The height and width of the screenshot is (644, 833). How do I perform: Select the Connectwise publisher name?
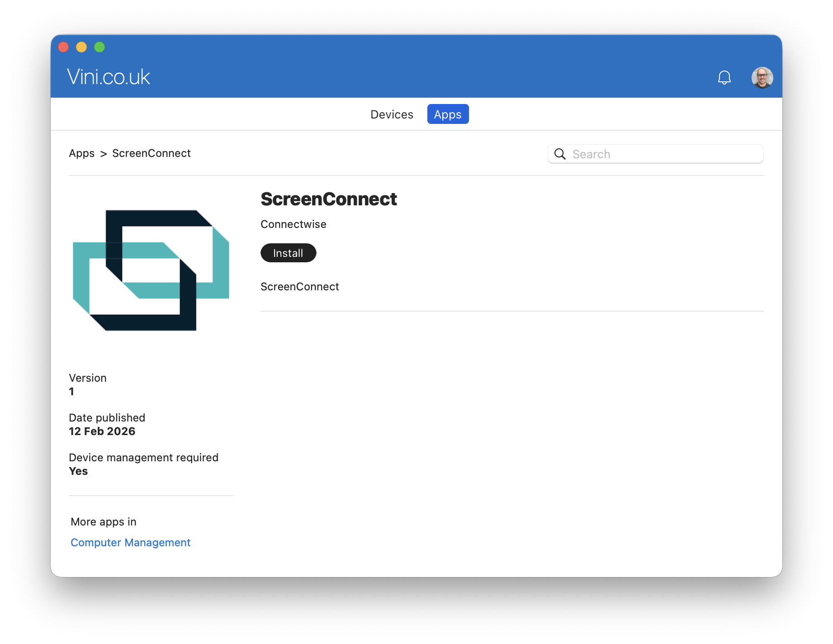pos(293,224)
